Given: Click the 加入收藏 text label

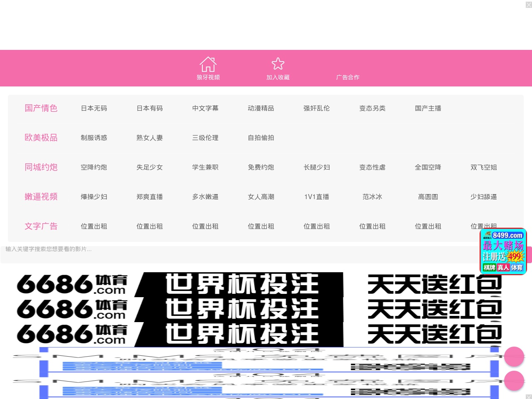Looking at the screenshot, I should pos(278,77).
